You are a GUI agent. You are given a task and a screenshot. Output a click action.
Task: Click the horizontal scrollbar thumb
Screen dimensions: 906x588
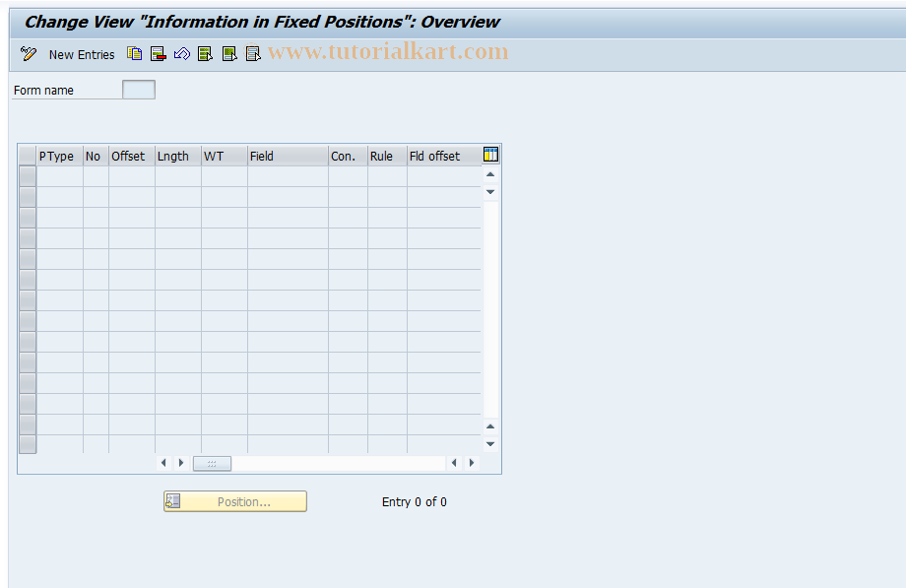coord(212,463)
